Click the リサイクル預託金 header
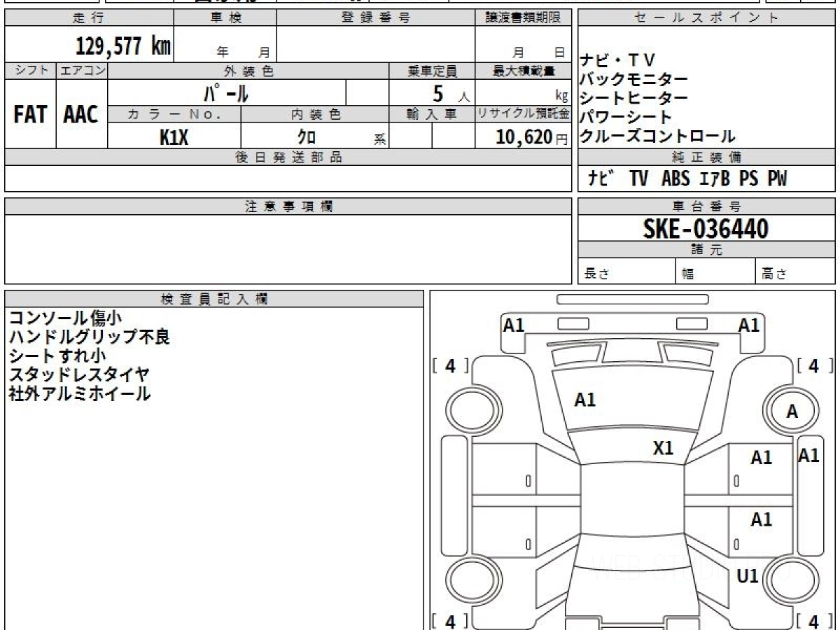The width and height of the screenshot is (840, 630). click(524, 114)
